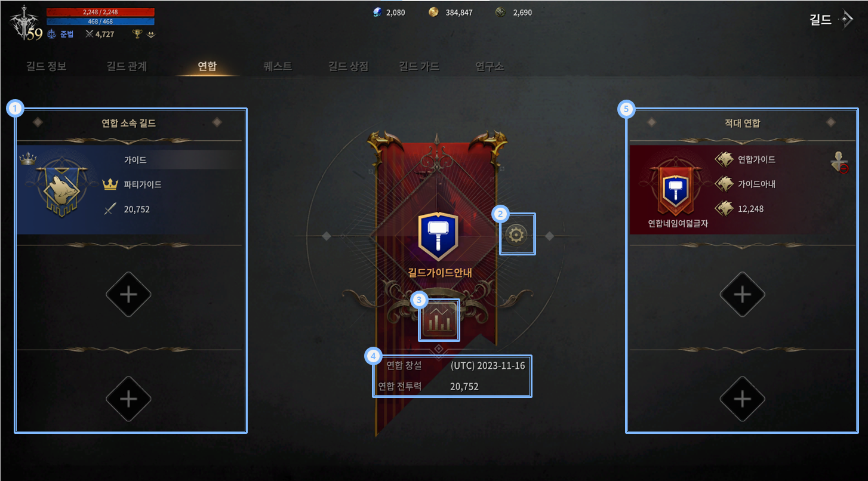Add hostile alliance in second slot
This screenshot has width=868, height=481.
pos(742,294)
